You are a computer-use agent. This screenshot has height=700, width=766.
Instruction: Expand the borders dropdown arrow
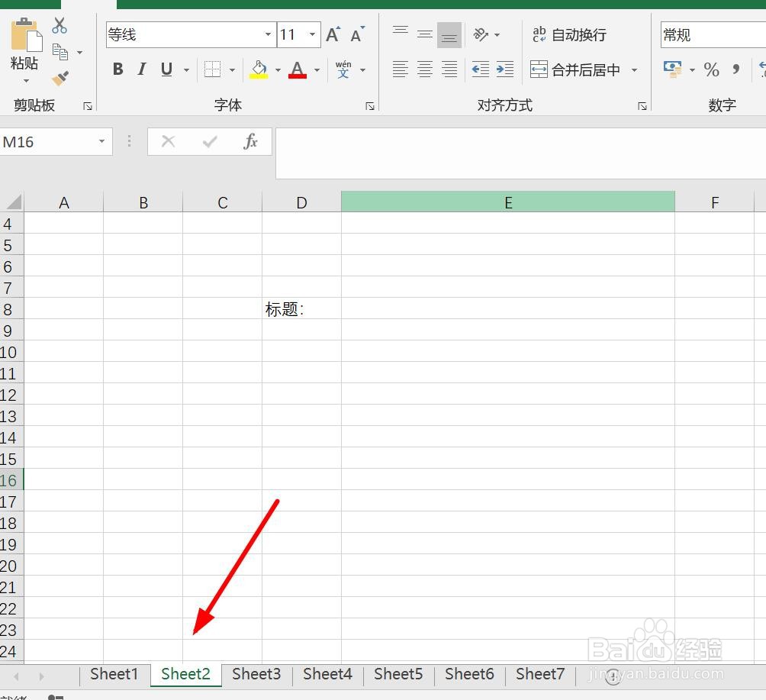232,70
